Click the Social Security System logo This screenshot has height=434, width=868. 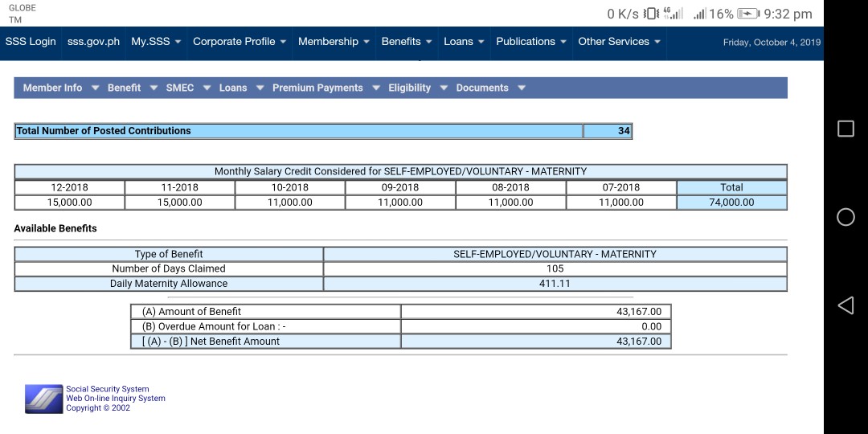[x=43, y=399]
